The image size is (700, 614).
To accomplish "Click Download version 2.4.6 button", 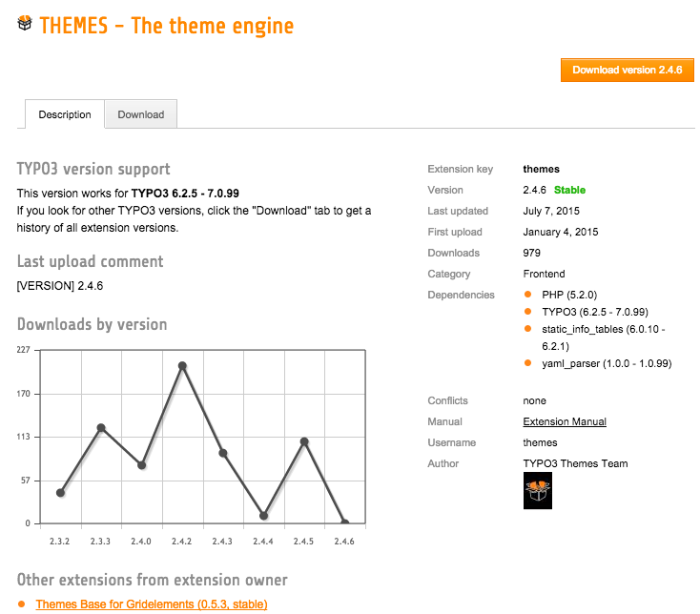I will click(x=628, y=70).
